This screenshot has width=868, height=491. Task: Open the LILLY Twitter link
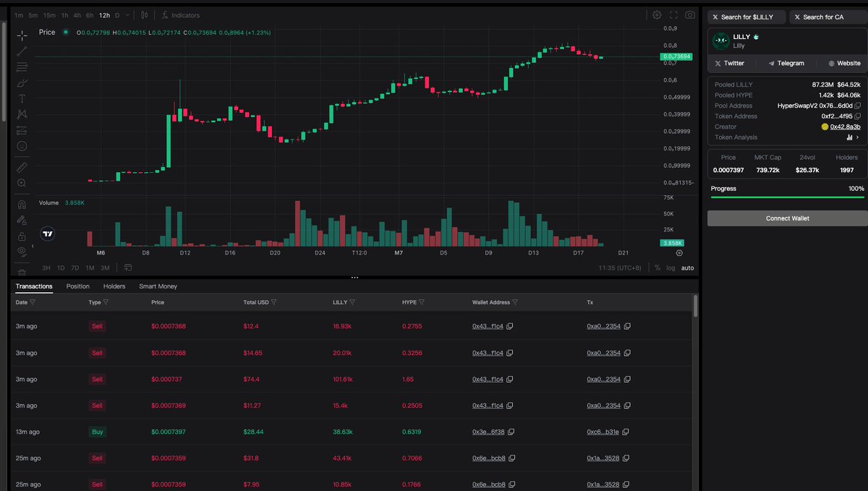click(x=729, y=64)
